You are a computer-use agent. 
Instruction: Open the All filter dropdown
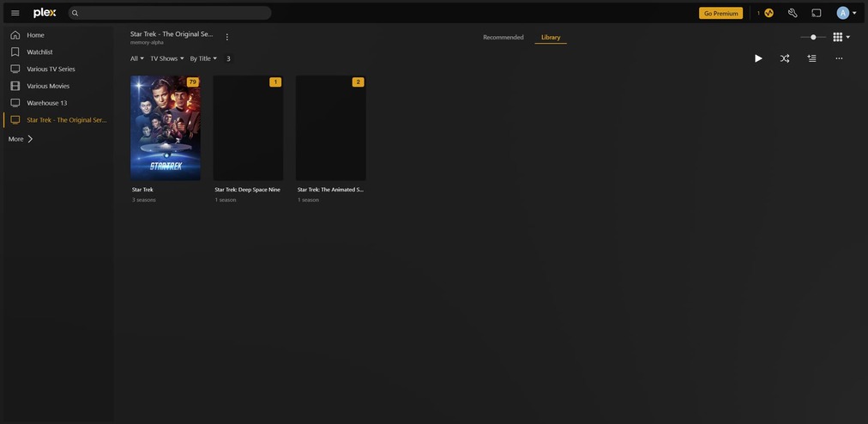coord(136,58)
